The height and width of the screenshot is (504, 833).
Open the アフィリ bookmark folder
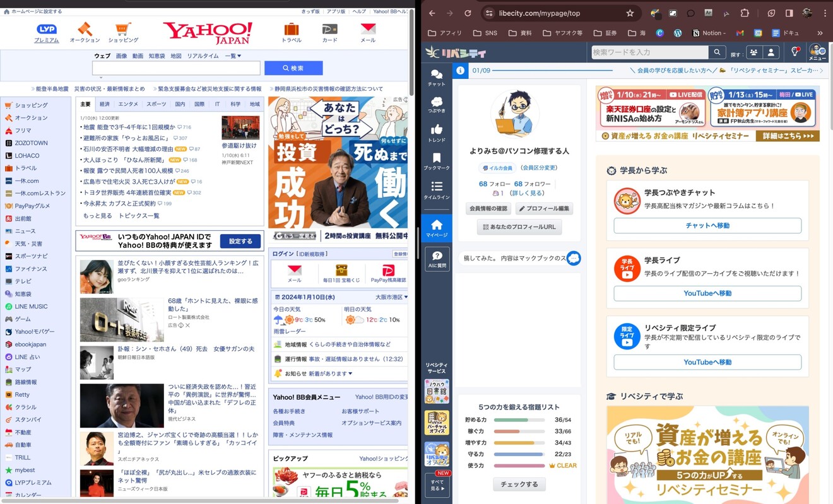point(445,33)
